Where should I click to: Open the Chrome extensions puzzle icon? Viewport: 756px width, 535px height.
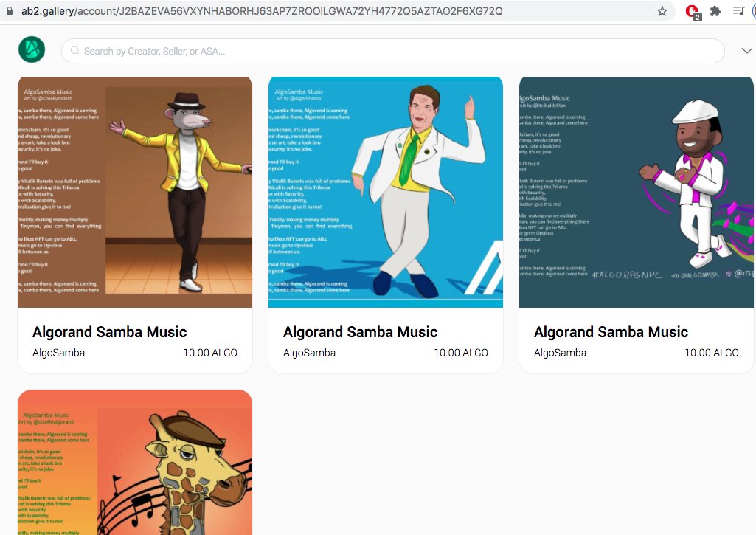[715, 12]
